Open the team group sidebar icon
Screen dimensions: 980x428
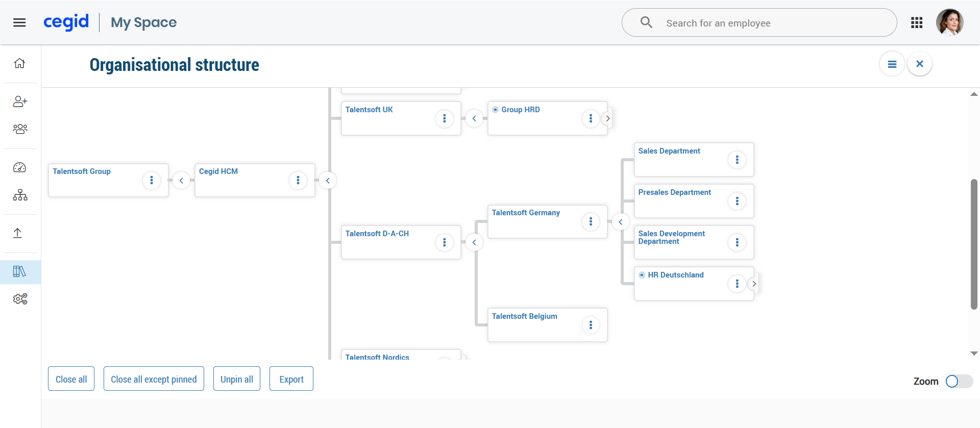pyautogui.click(x=20, y=129)
